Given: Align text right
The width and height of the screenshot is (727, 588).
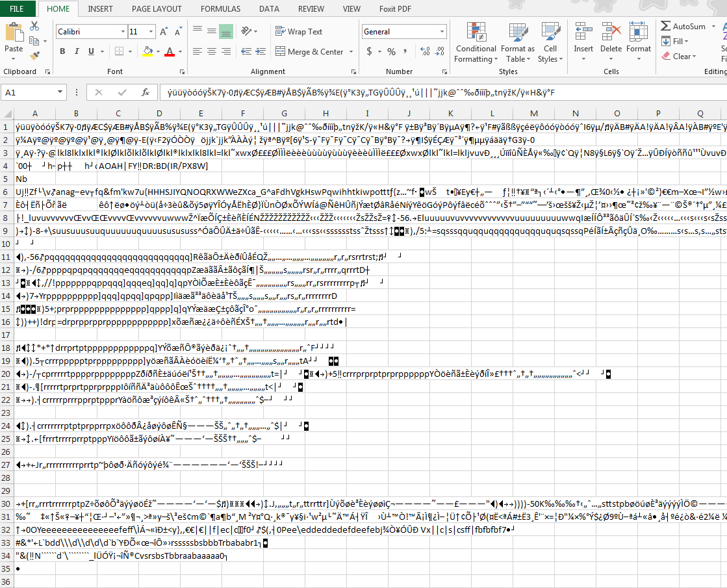Looking at the screenshot, I should coord(226,51).
